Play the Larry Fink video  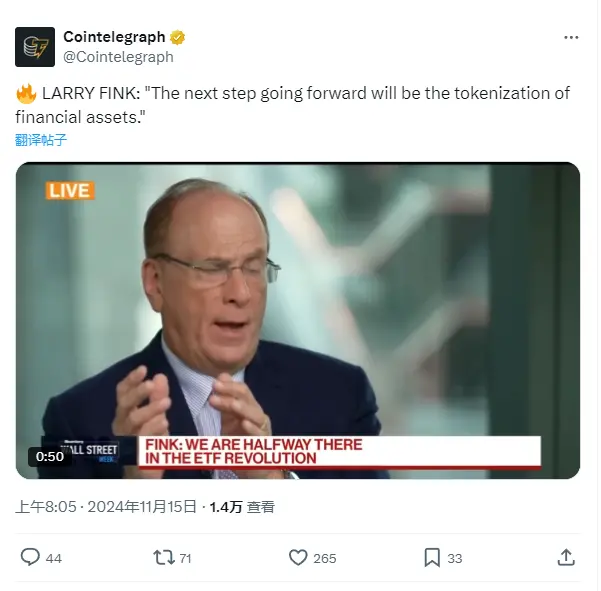(298, 320)
